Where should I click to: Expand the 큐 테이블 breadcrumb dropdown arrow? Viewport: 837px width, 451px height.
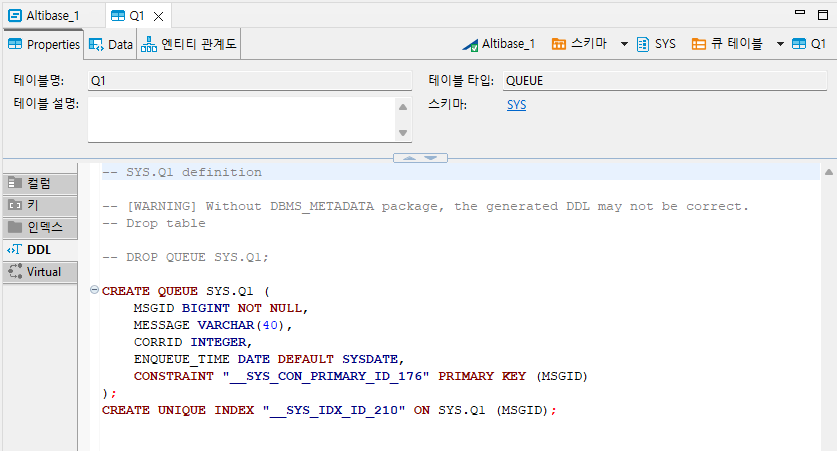tap(780, 44)
